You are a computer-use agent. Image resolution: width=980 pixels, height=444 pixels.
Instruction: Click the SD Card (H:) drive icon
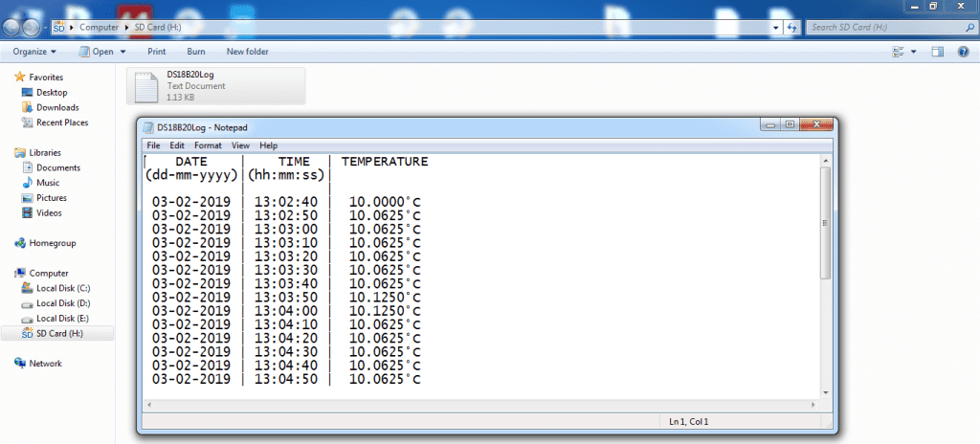(27, 333)
